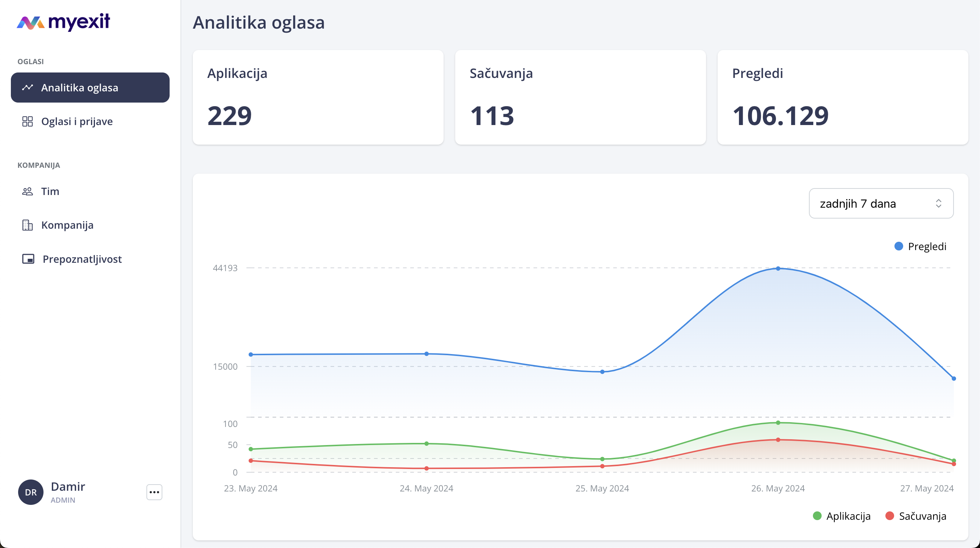Screen dimensions: 980x548
Task: Click the 44193 y-axis label
Action: (225, 268)
